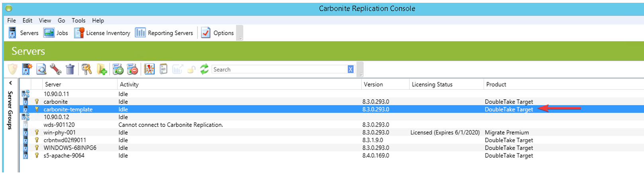The image size is (644, 184).
Task: Open View Server Details magnifier icon
Action: (x=41, y=69)
